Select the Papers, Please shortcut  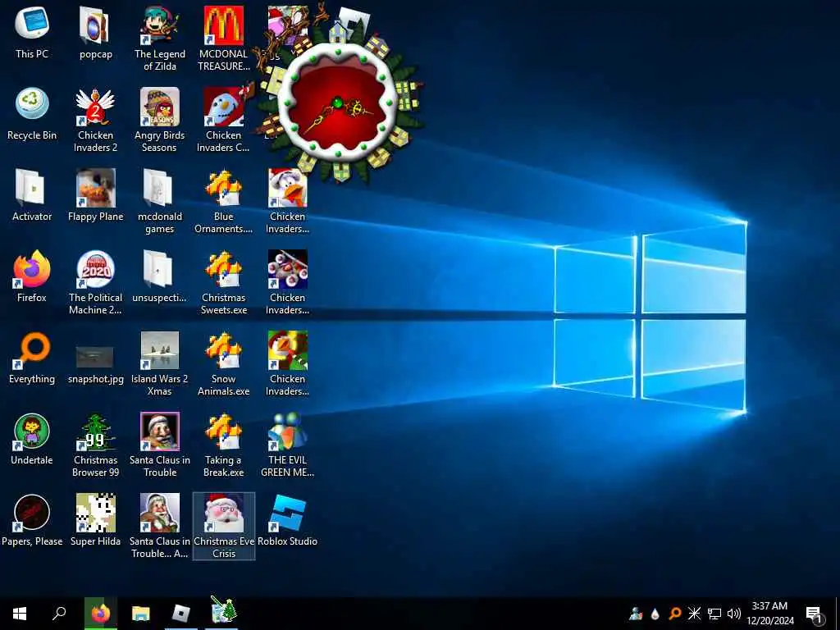[32, 521]
